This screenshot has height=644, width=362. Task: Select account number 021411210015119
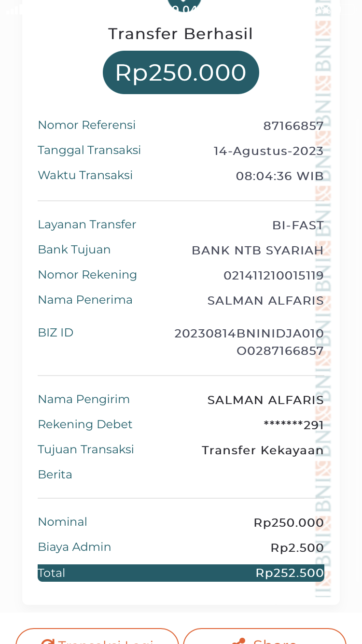273,276
